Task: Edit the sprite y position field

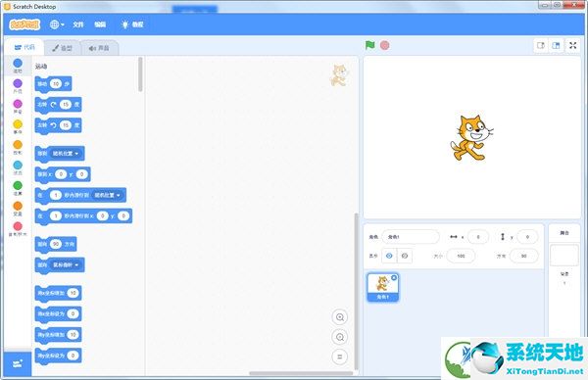Action: tap(527, 237)
